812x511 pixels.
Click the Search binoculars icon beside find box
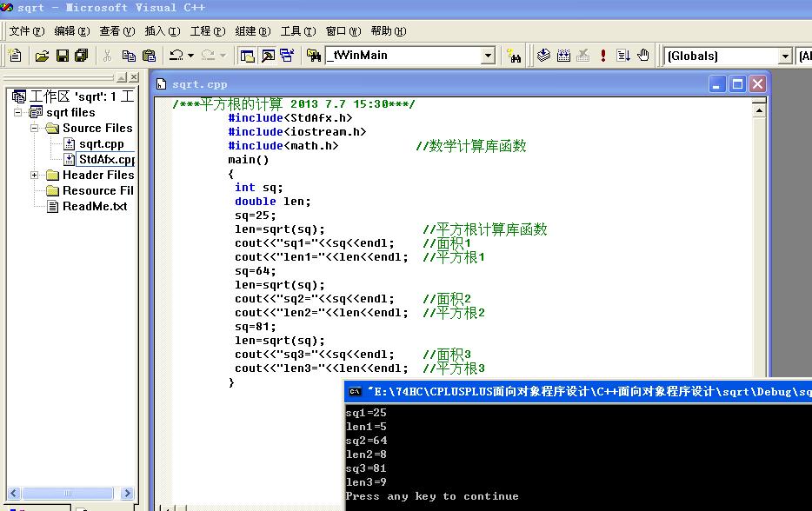(514, 56)
